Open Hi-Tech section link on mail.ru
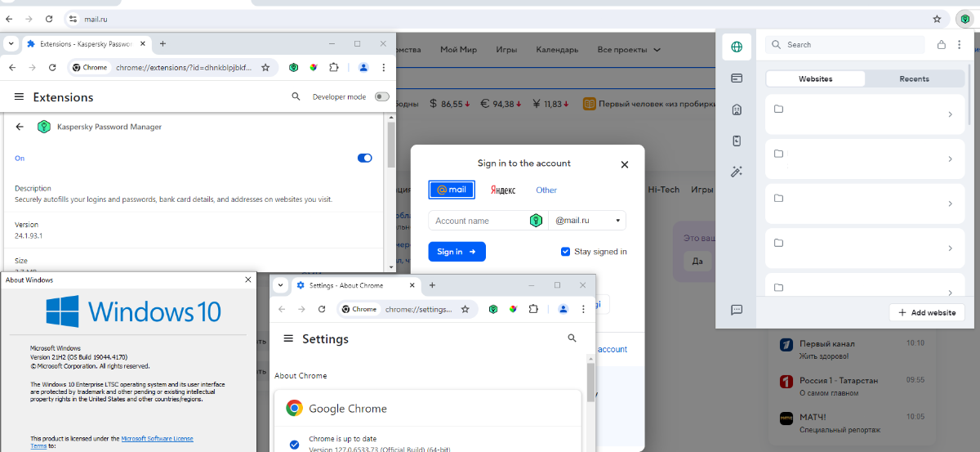980x452 pixels. [663, 190]
